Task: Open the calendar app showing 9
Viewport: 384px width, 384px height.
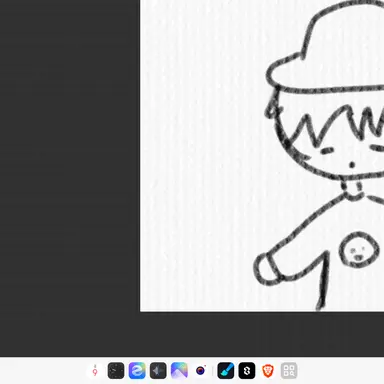Action: tap(95, 371)
